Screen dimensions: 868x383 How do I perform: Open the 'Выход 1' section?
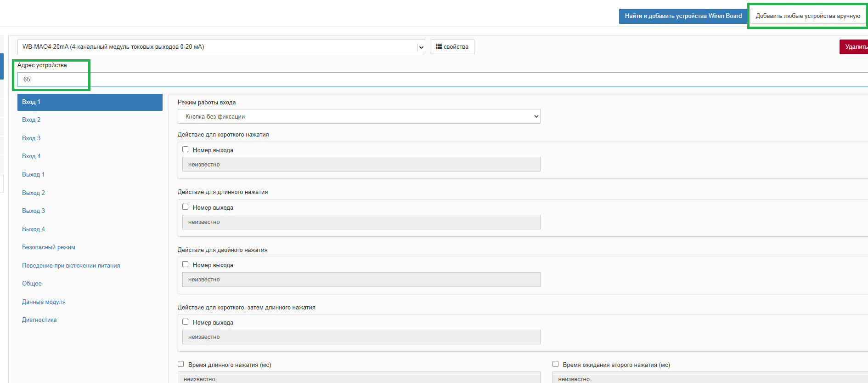point(34,175)
